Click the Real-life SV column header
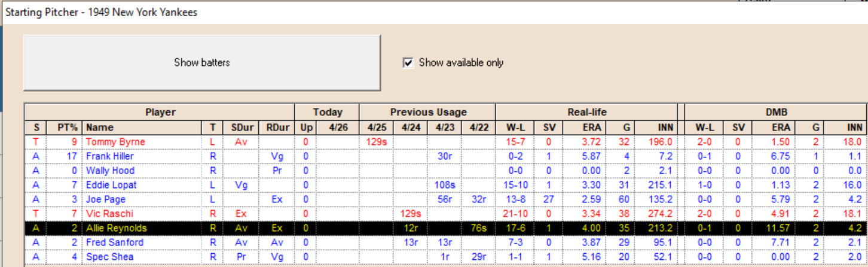Image resolution: width=868 pixels, height=267 pixels. click(549, 128)
